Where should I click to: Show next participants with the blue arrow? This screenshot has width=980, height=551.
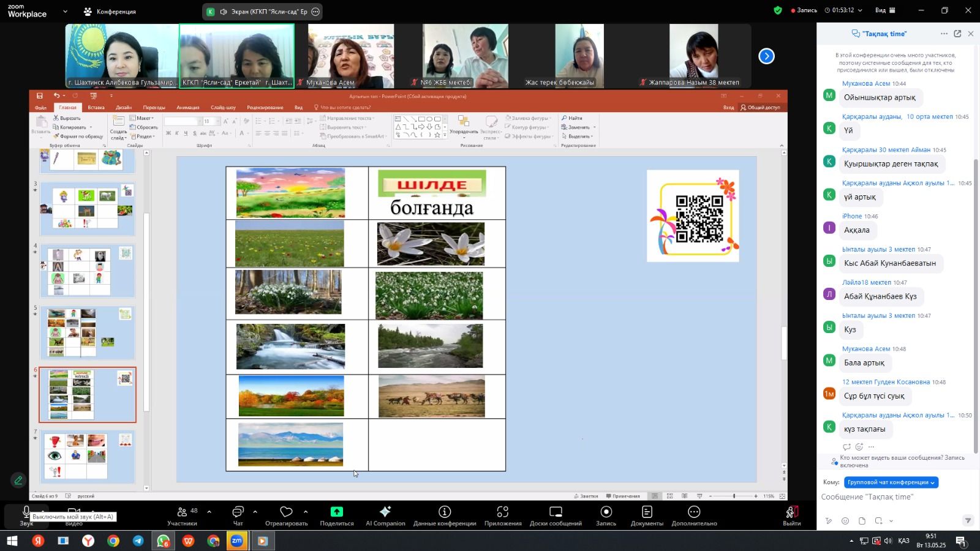pos(766,56)
